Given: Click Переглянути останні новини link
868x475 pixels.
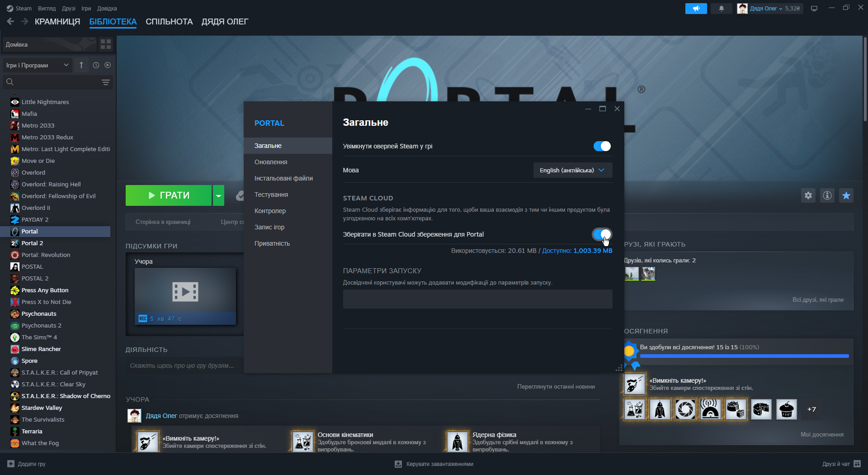Looking at the screenshot, I should tap(556, 386).
